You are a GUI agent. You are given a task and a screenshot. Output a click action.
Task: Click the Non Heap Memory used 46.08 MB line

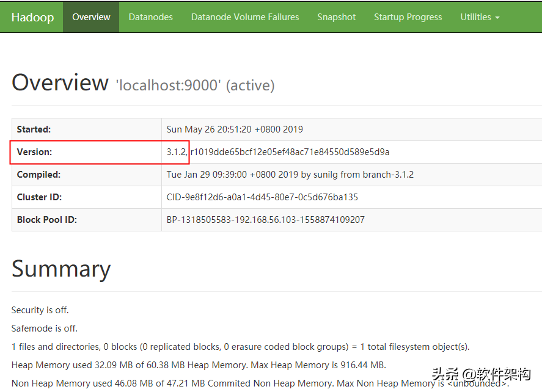coord(260,383)
